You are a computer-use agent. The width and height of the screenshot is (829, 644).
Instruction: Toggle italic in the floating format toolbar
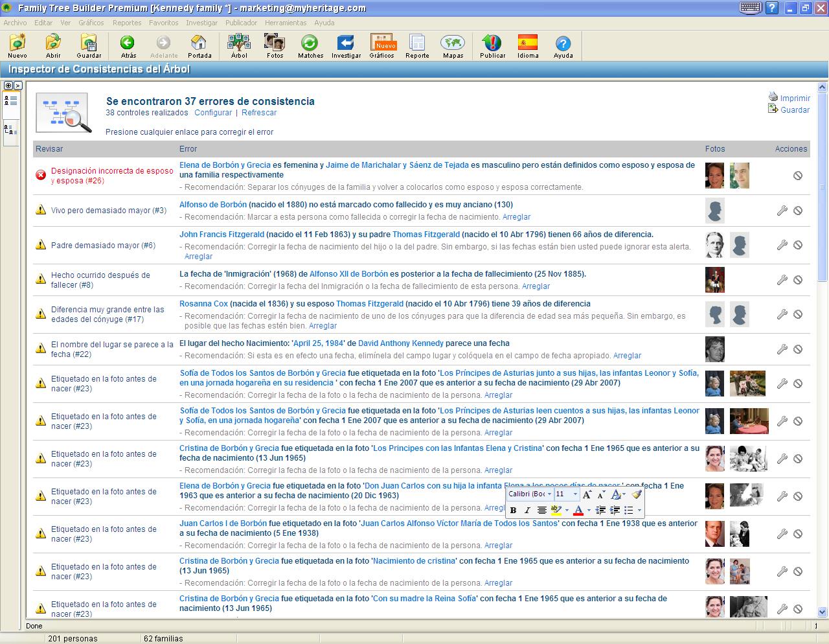(x=527, y=511)
